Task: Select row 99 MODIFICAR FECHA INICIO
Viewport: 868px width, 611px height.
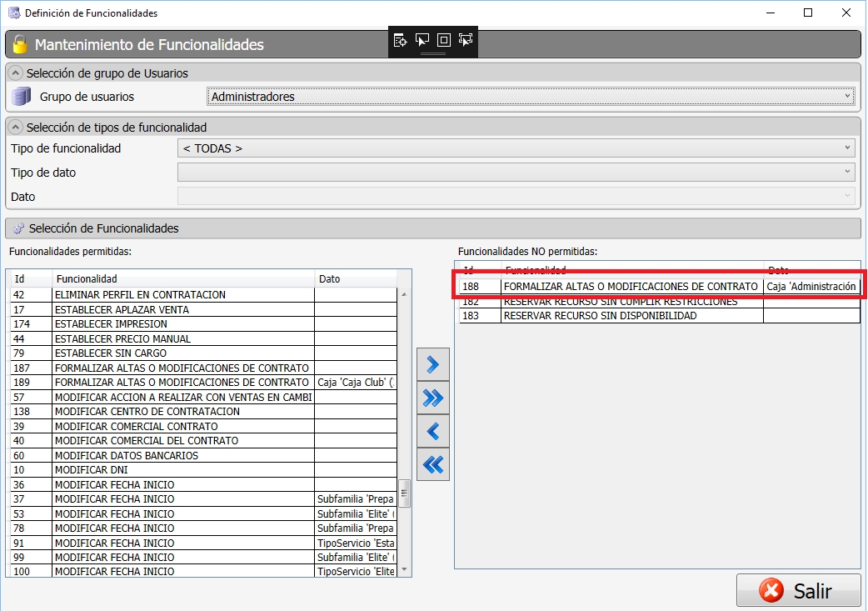Action: (x=204, y=558)
